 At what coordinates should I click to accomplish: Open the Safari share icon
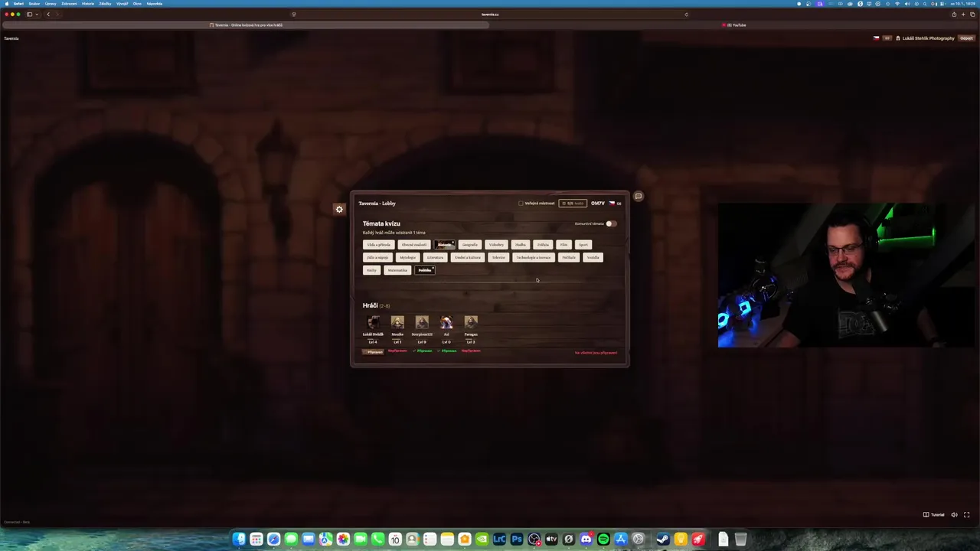click(954, 14)
